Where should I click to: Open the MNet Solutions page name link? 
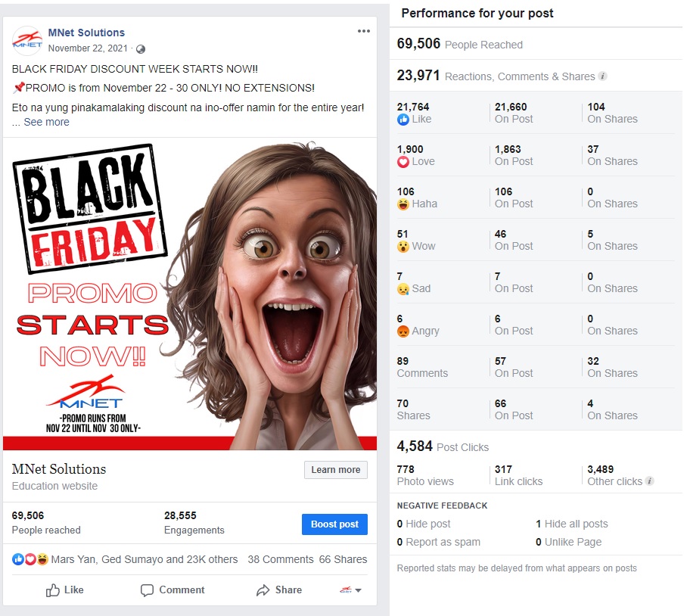pos(86,33)
